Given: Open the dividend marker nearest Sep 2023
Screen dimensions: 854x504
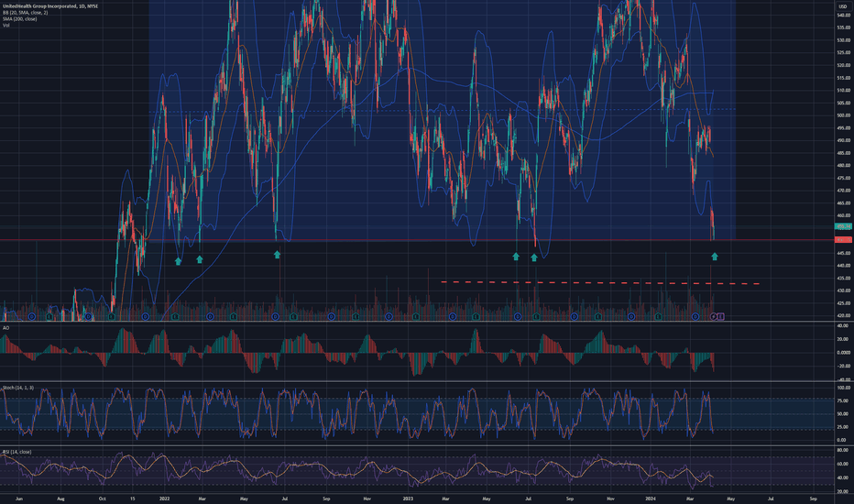Looking at the screenshot, I should coord(574,316).
